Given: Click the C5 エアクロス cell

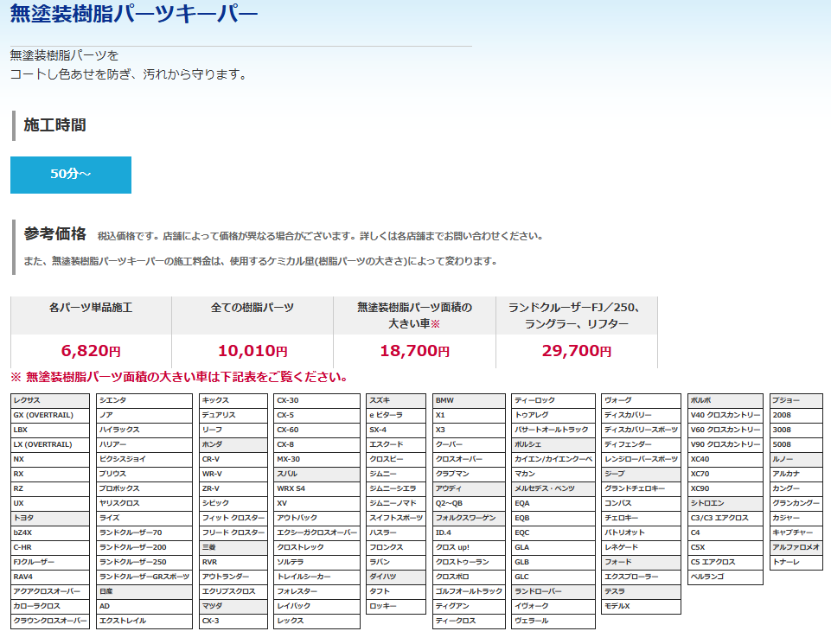Looking at the screenshot, I should [726, 562].
